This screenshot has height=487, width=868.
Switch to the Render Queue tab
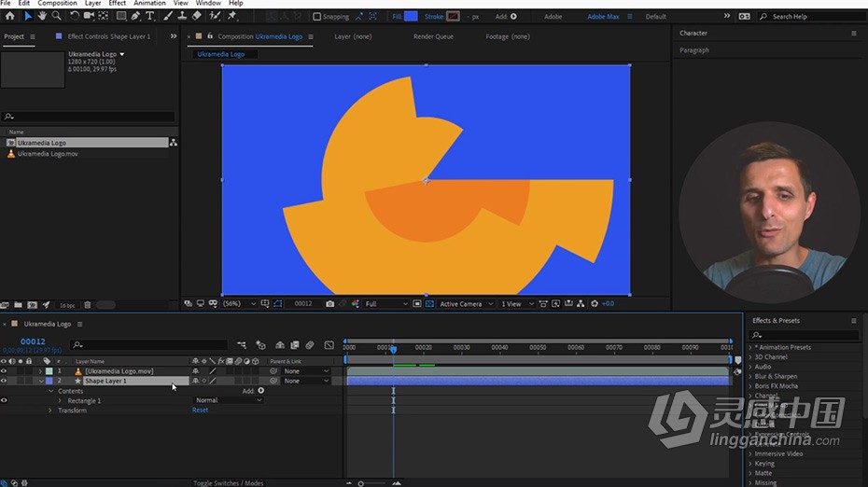click(433, 36)
